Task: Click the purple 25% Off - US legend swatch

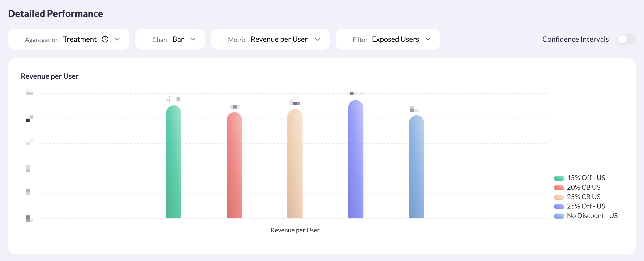Action: pyautogui.click(x=559, y=206)
